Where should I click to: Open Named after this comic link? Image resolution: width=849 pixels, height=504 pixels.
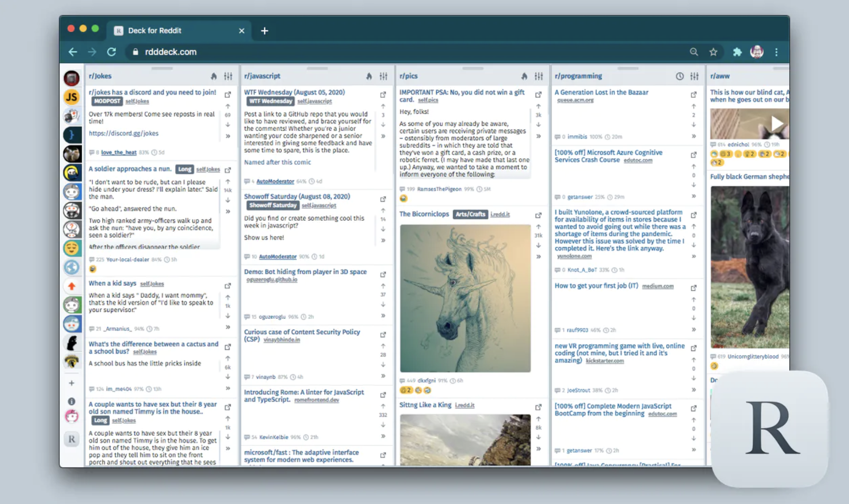pyautogui.click(x=277, y=162)
